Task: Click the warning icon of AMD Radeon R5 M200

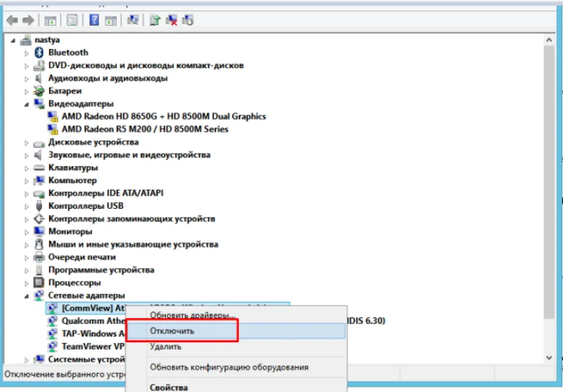Action: click(x=53, y=129)
